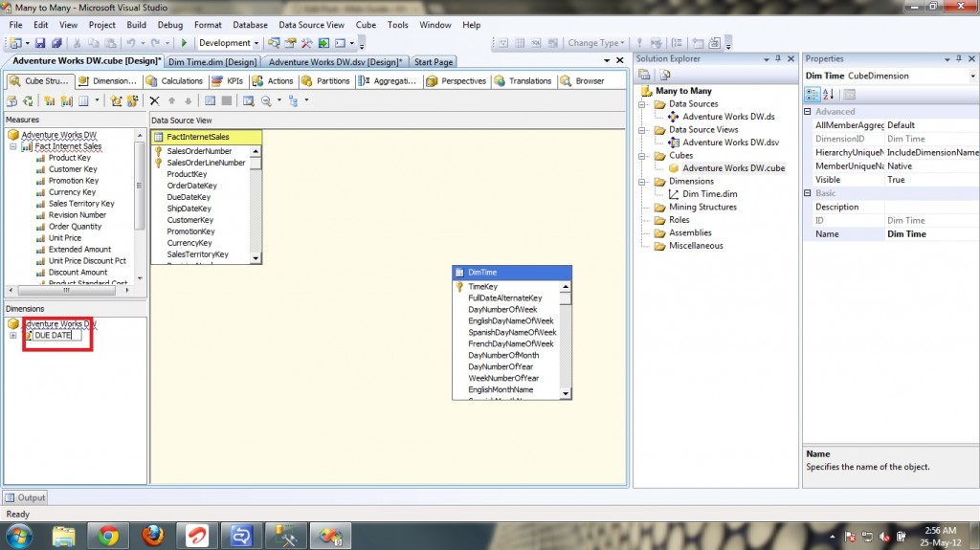Screen dimensions: 980x550
Task: Select Adventure Works DW.cube in Solution Explorer
Action: click(733, 168)
